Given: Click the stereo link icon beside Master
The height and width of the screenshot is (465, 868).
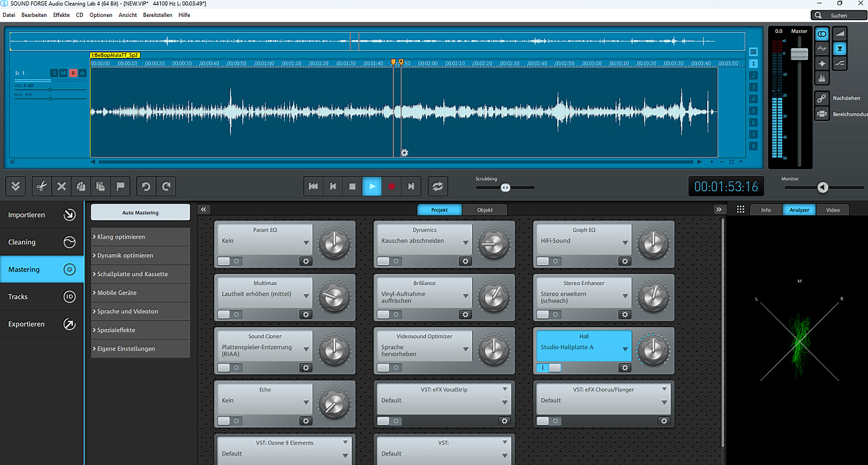Looking at the screenshot, I should pyautogui.click(x=822, y=34).
